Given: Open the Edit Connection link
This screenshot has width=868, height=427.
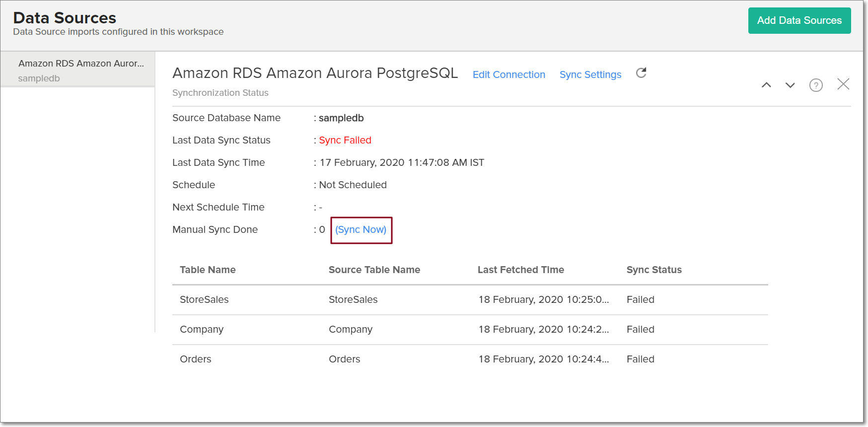Looking at the screenshot, I should click(x=508, y=74).
